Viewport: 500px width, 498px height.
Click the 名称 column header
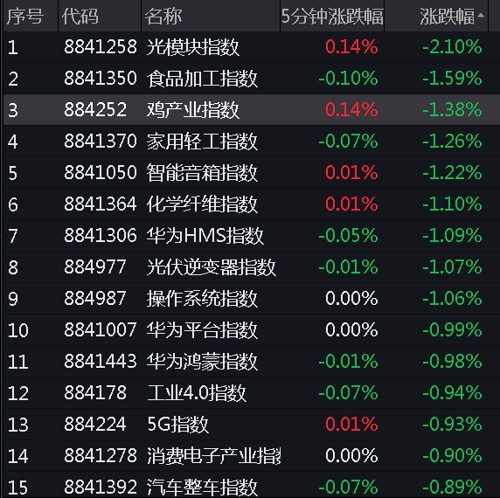click(x=163, y=16)
